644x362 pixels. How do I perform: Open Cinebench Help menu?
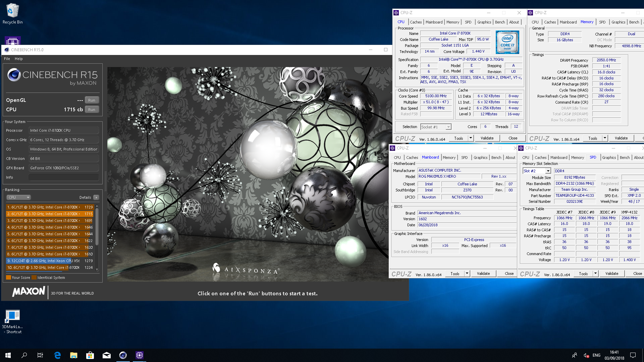19,59
